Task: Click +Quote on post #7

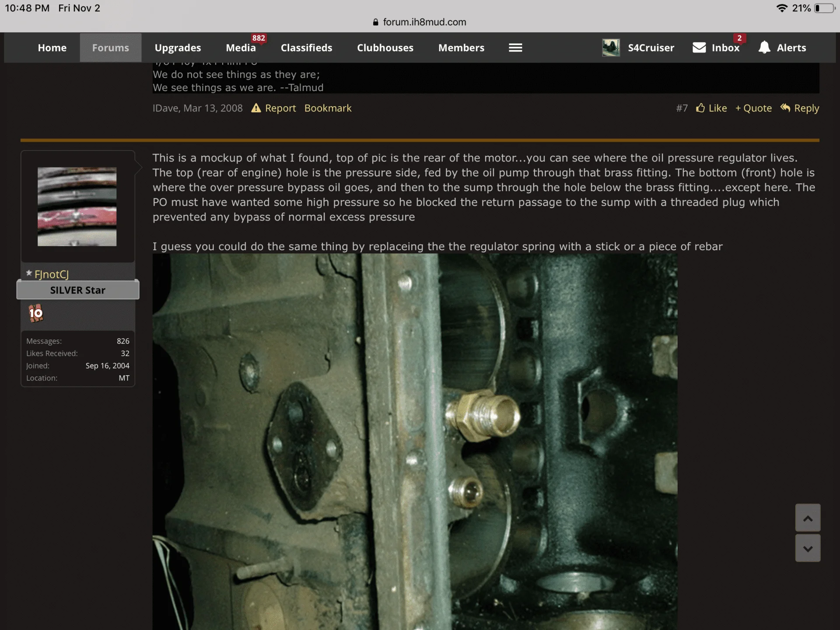Action: tap(753, 108)
